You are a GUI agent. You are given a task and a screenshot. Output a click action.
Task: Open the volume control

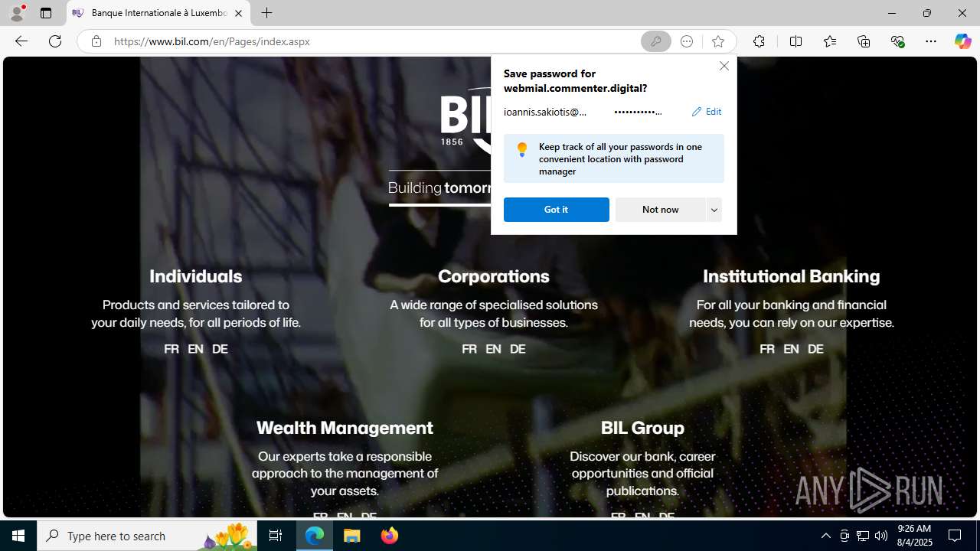[881, 536]
